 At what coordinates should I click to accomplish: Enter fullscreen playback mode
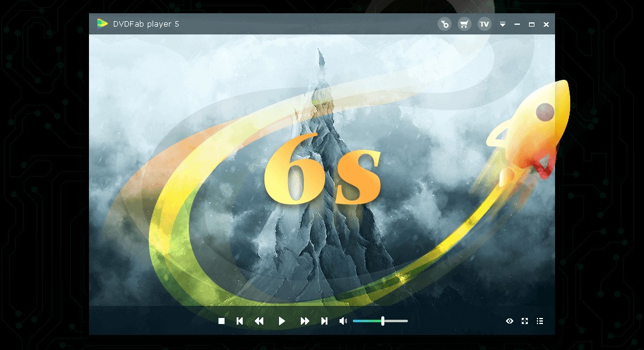coord(524,321)
